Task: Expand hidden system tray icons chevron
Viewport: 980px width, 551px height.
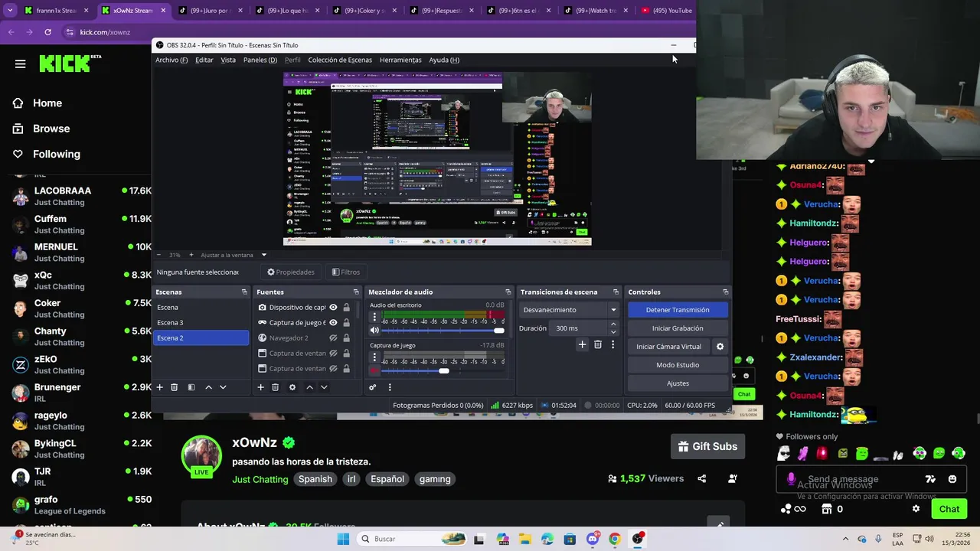Action: coord(845,539)
